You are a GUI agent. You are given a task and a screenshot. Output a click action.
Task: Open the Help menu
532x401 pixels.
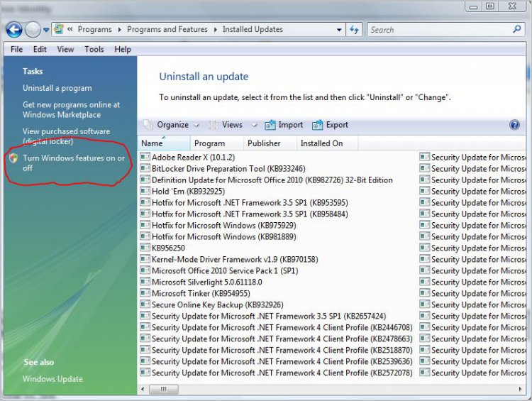click(x=123, y=50)
